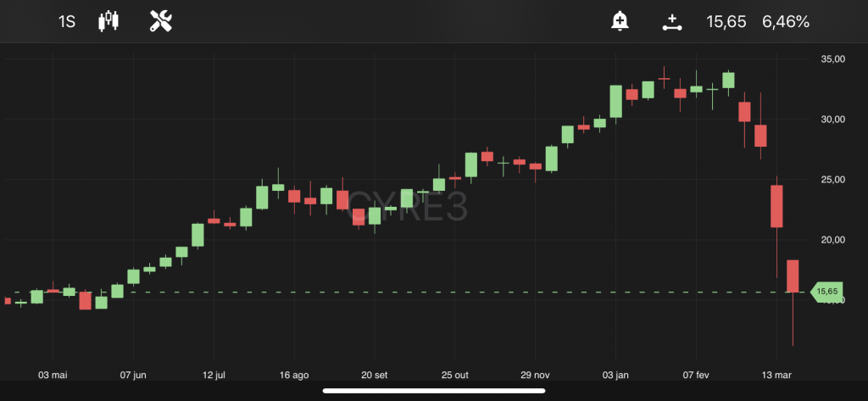Tap the 13 mar date label
This screenshot has height=401, width=868.
(776, 375)
